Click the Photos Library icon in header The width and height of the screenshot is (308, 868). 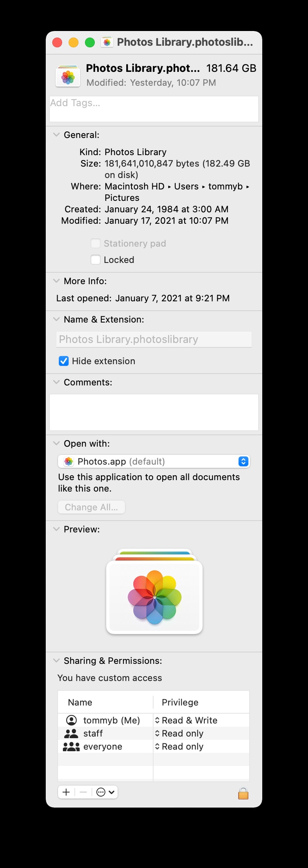[x=68, y=76]
